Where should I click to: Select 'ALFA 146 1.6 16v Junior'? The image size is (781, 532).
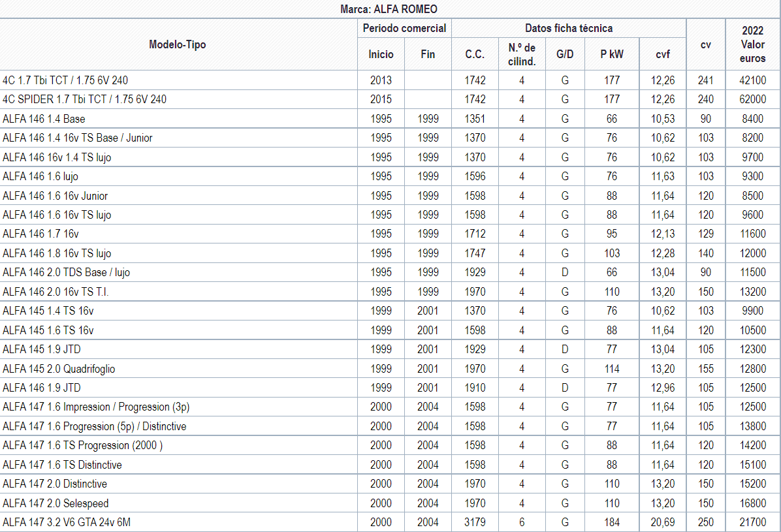click(x=55, y=196)
